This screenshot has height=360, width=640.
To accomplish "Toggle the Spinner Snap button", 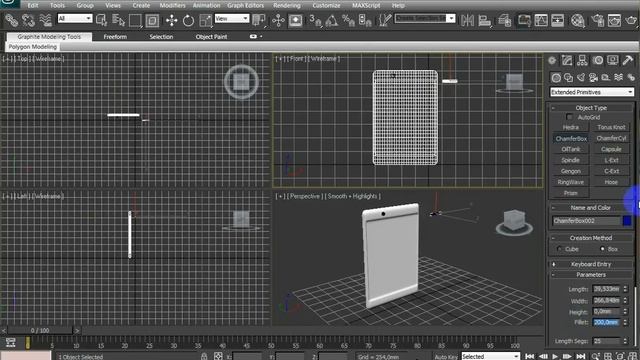I will point(365,20).
